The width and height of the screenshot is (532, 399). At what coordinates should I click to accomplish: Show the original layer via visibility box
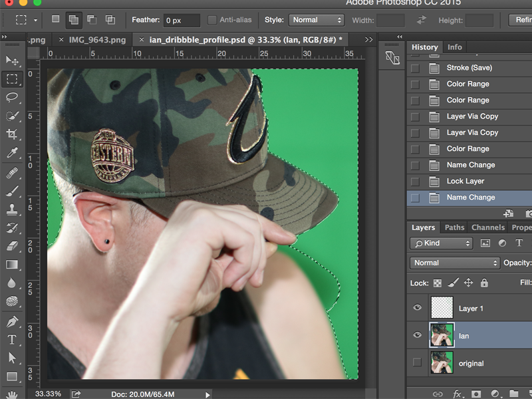pos(418,363)
